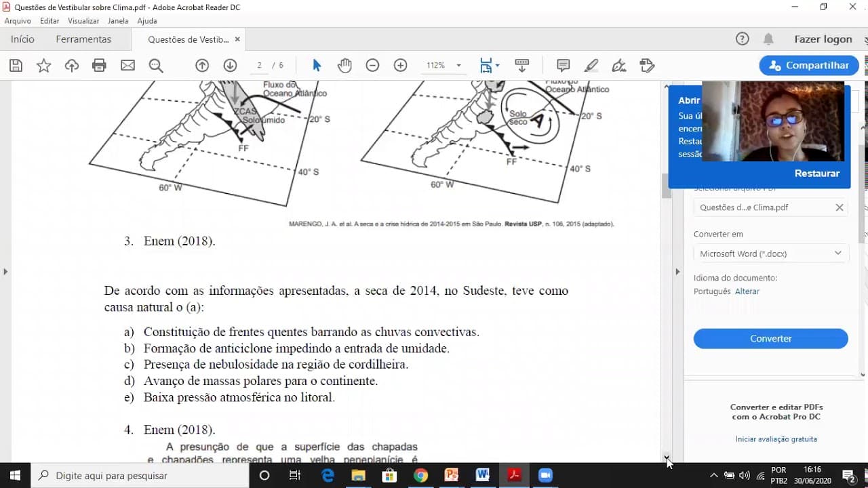Viewport: 868px width, 488px height.
Task: Open Microsoft Word from taskbar
Action: (483, 476)
